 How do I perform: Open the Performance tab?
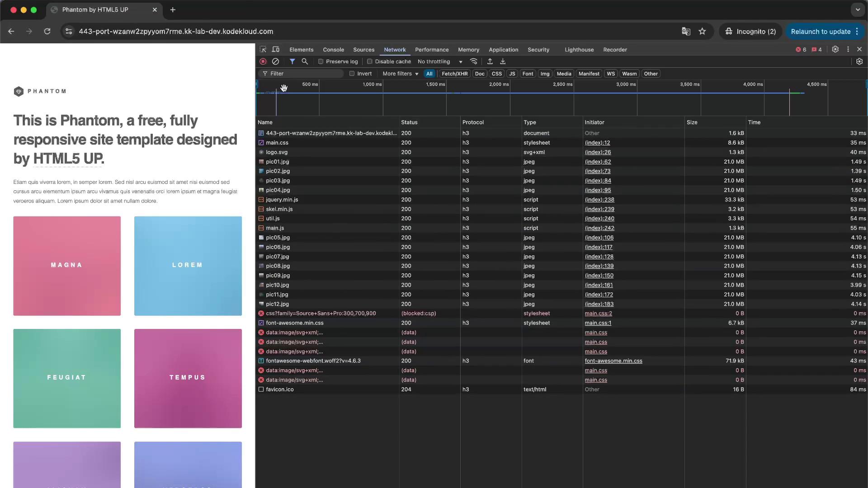[431, 50]
